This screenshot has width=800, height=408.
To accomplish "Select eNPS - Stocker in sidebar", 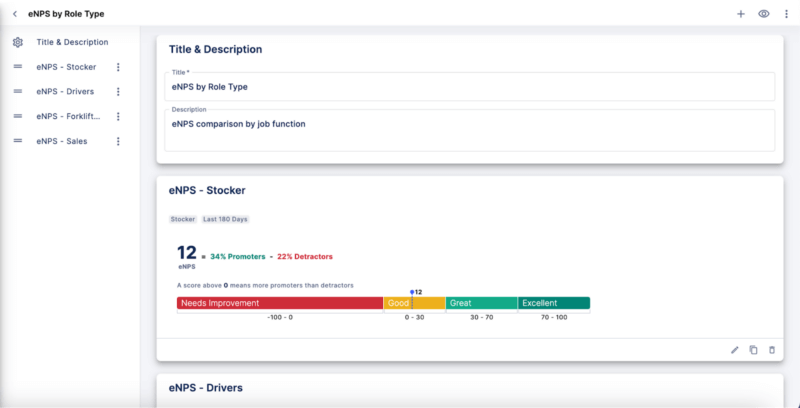I will click(66, 67).
